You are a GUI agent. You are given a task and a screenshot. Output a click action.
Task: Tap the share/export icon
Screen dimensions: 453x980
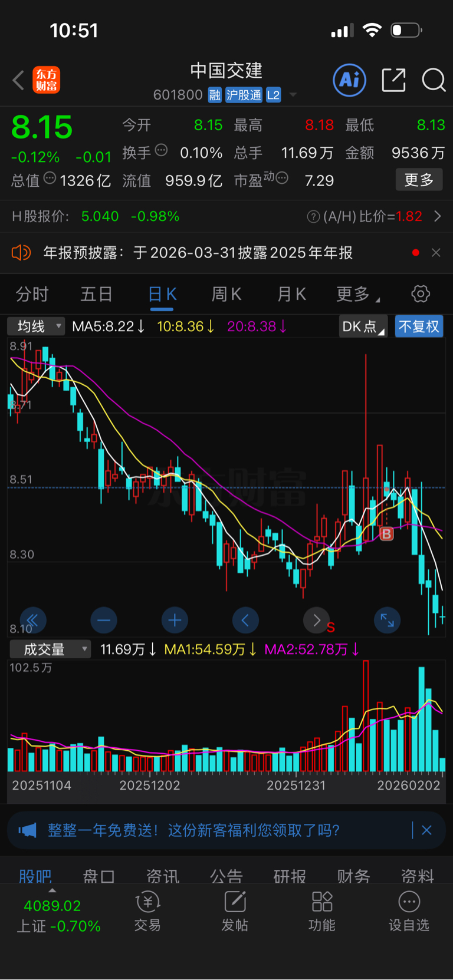pyautogui.click(x=393, y=80)
